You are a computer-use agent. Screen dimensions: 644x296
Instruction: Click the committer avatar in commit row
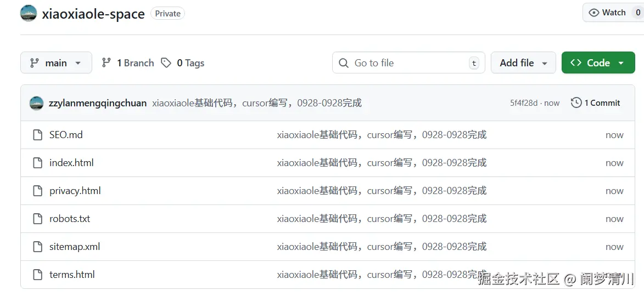pyautogui.click(x=36, y=103)
